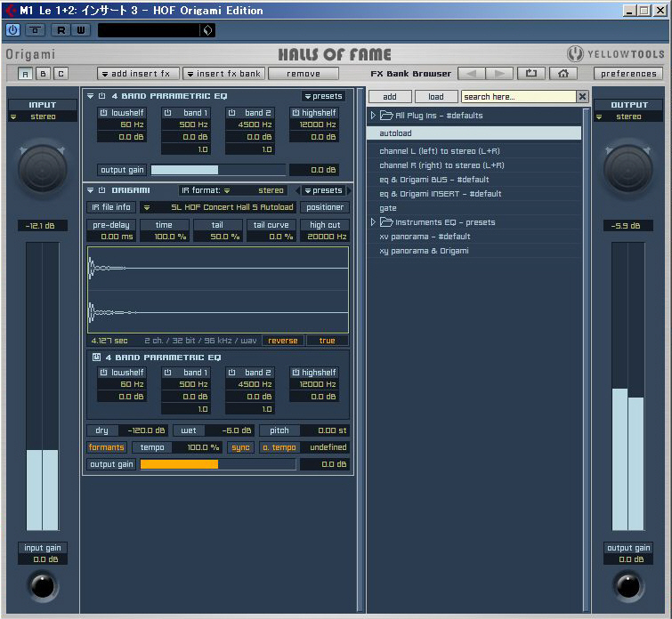Toggle lower EQ highshelf power
The height and width of the screenshot is (619, 672).
[296, 373]
